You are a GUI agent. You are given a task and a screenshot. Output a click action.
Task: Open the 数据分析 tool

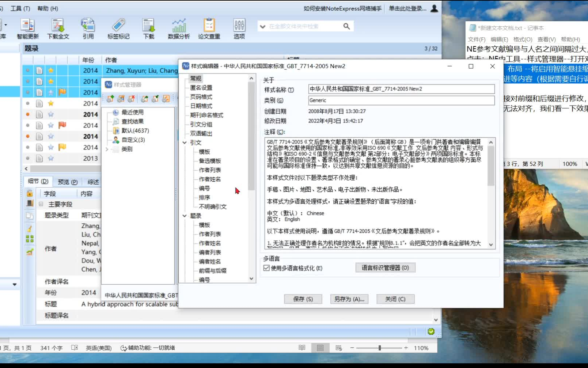[179, 29]
